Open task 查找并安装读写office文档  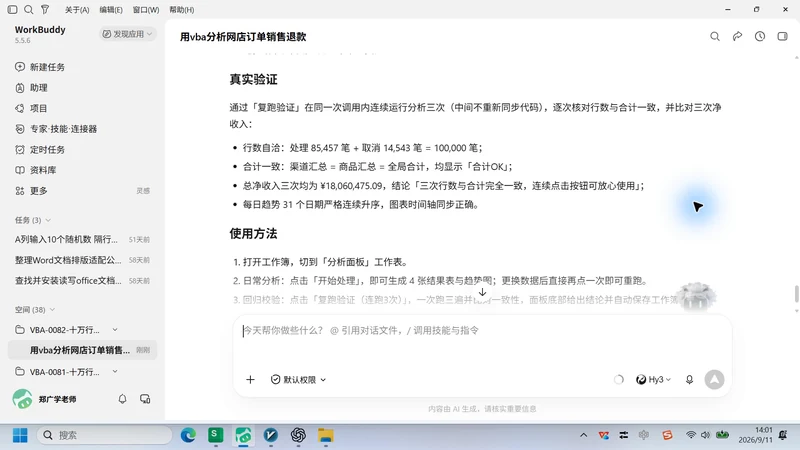[82, 281]
